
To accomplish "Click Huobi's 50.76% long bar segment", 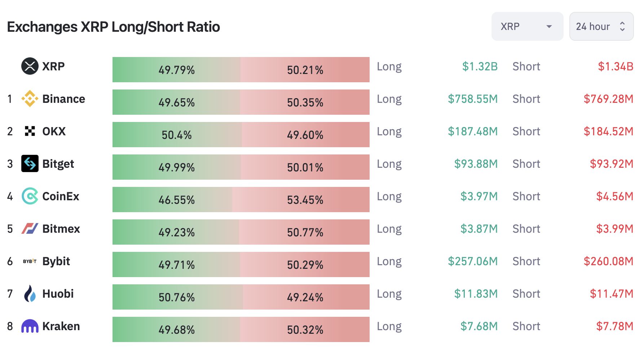I will (177, 297).
